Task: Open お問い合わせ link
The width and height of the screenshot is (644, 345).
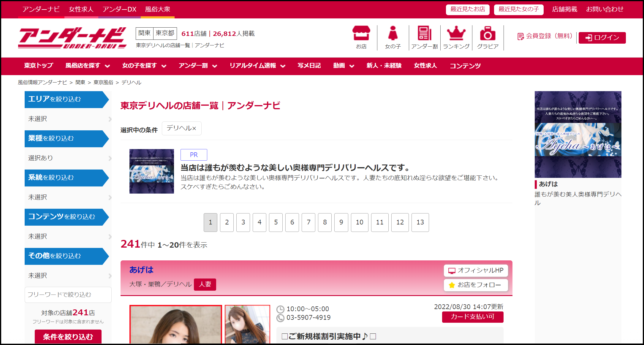Action: [605, 9]
